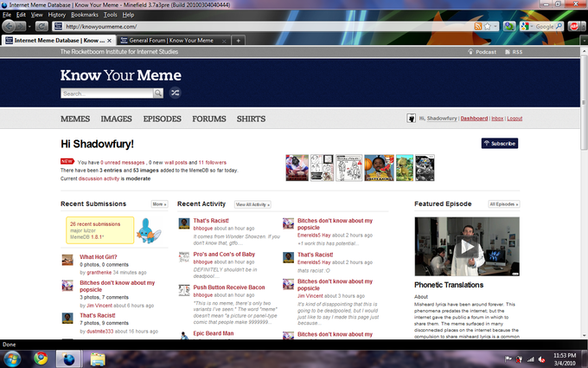The image size is (588, 368).
Task: Open the Adblock Plus dropdown arrow
Action: (x=582, y=26)
